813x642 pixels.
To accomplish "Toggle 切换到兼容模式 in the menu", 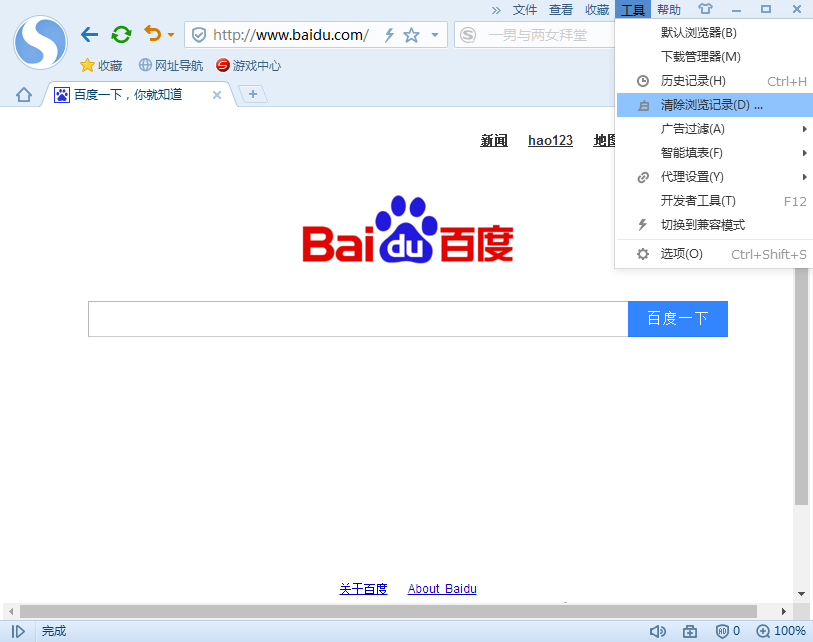I will pos(714,225).
